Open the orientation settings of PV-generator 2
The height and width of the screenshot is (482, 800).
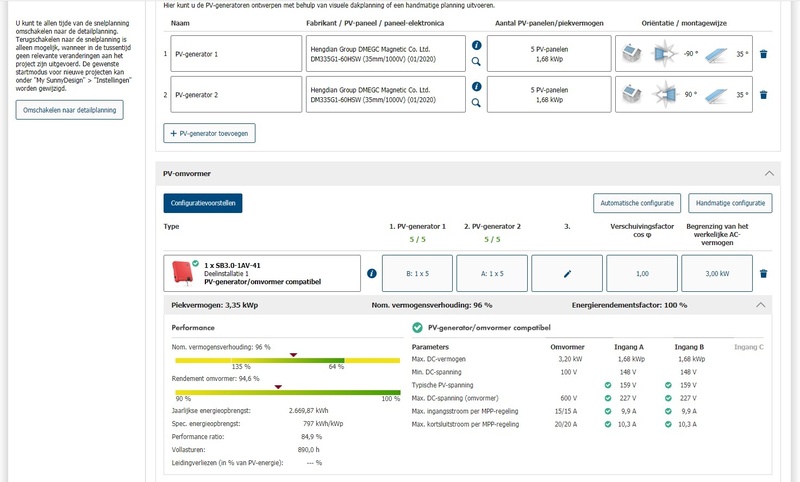coord(682,95)
